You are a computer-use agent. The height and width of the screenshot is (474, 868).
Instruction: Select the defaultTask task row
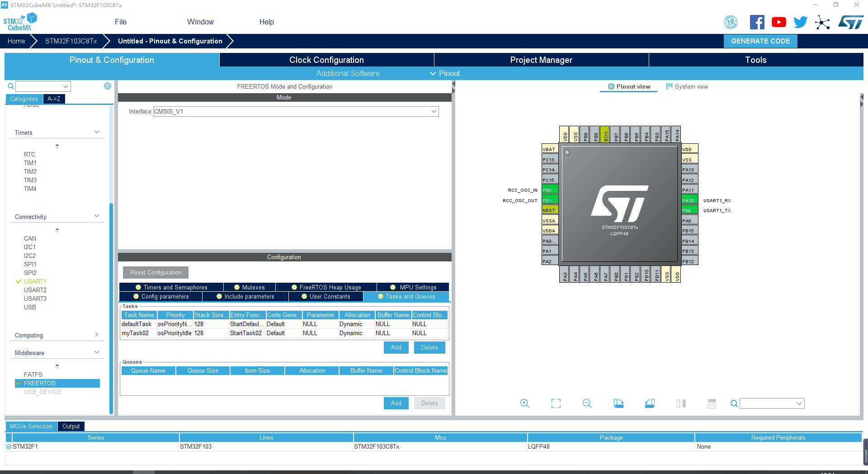pyautogui.click(x=284, y=324)
